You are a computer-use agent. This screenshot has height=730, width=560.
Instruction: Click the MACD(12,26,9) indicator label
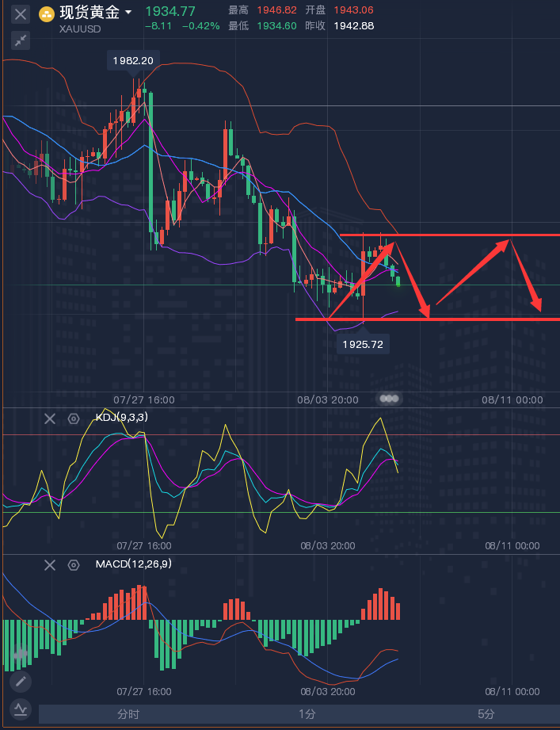coord(134,564)
